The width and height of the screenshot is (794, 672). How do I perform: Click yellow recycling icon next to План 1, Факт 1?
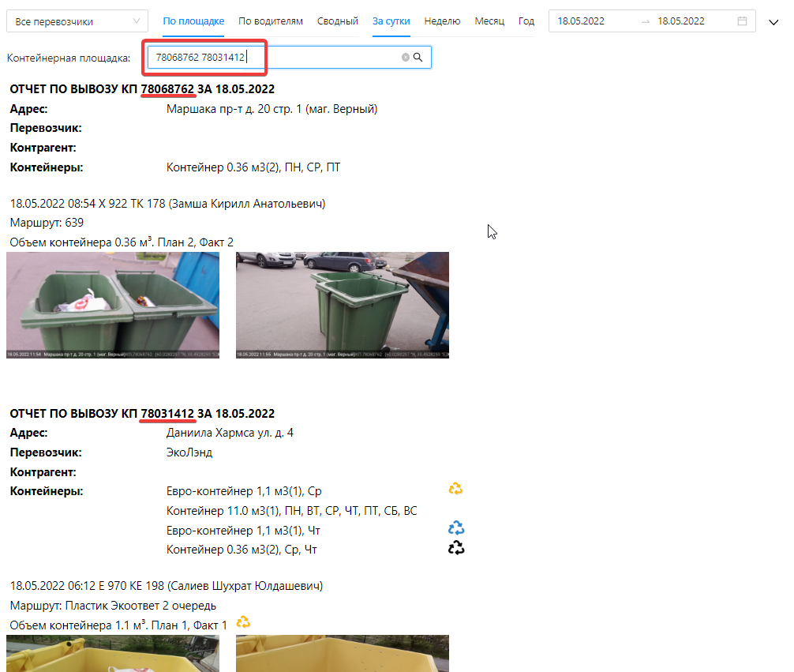[244, 623]
